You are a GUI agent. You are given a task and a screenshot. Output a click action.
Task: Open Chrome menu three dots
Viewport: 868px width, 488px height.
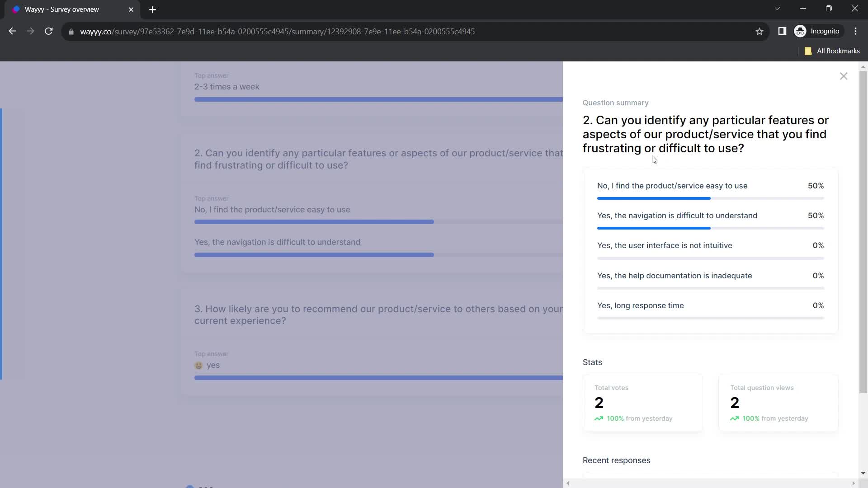(x=856, y=31)
